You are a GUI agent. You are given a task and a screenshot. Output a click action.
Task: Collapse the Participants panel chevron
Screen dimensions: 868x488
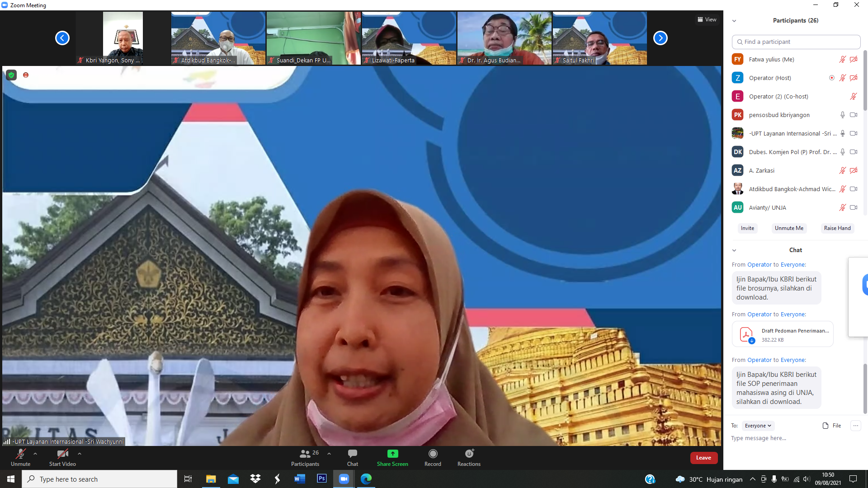[x=734, y=21]
